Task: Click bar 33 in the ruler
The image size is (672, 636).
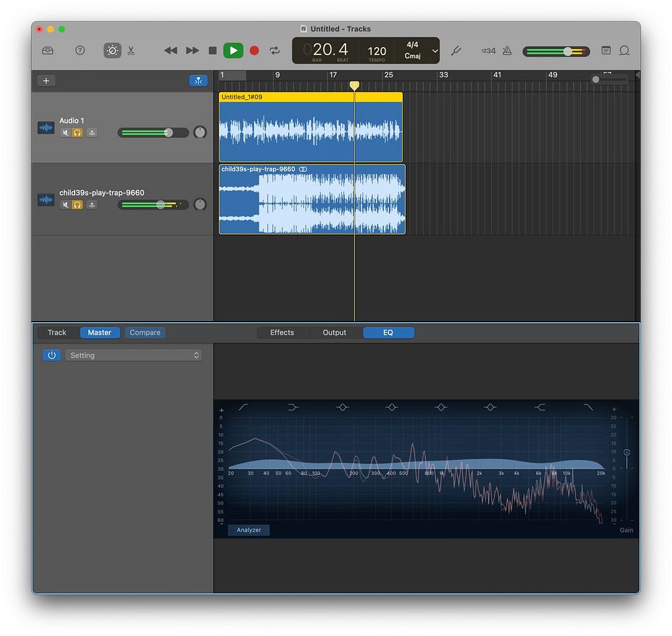Action: (x=444, y=75)
